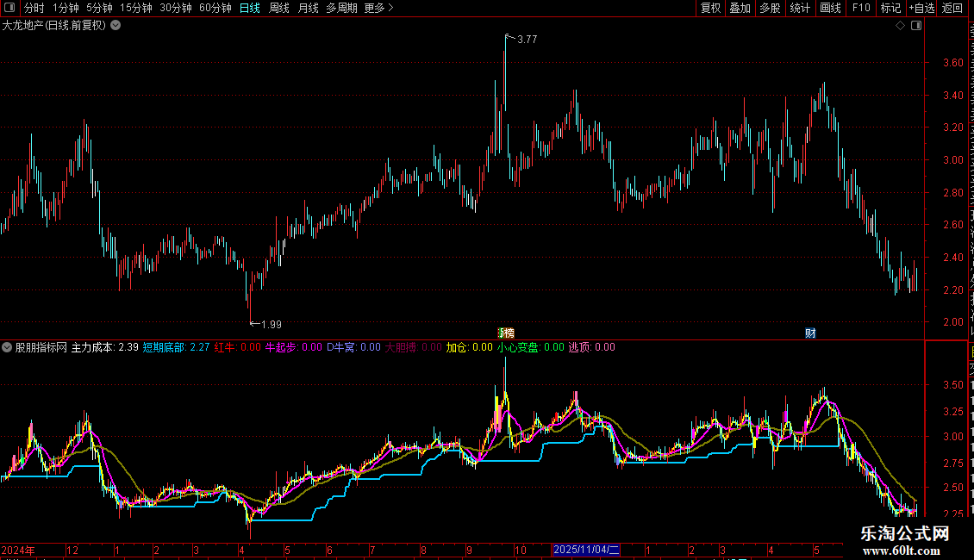Expand indicator dropdown beside 股朋指标网
This screenshot has width=974, height=560.
[7, 348]
